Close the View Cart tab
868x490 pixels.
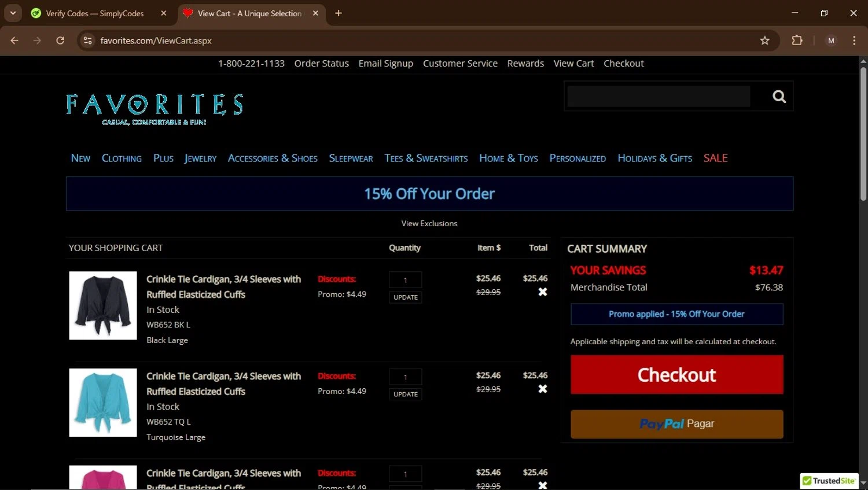click(315, 13)
